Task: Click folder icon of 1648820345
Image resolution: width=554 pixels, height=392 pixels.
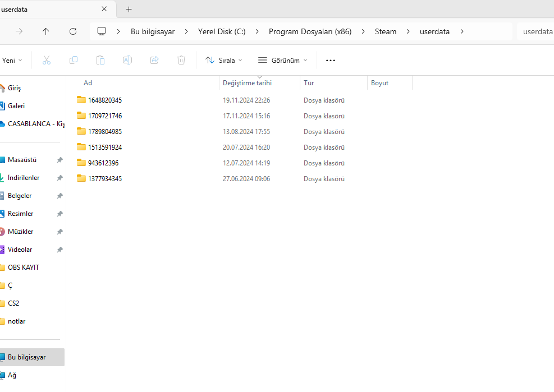Action: coord(81,100)
